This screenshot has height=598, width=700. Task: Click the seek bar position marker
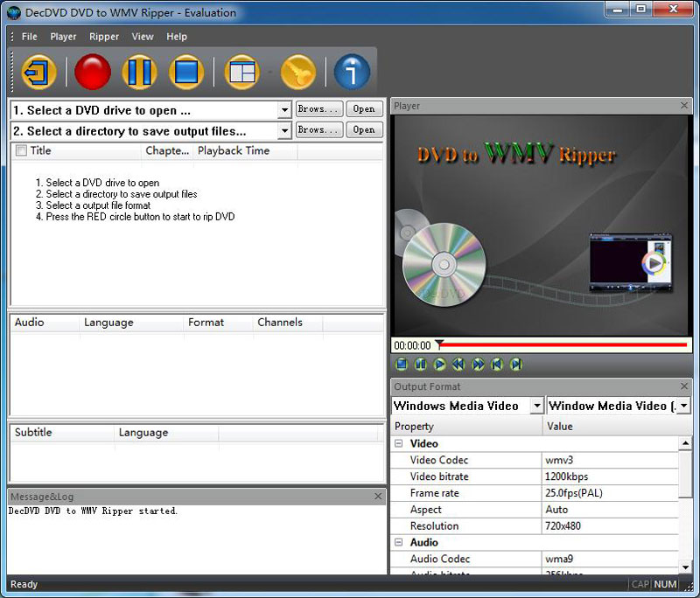point(440,344)
